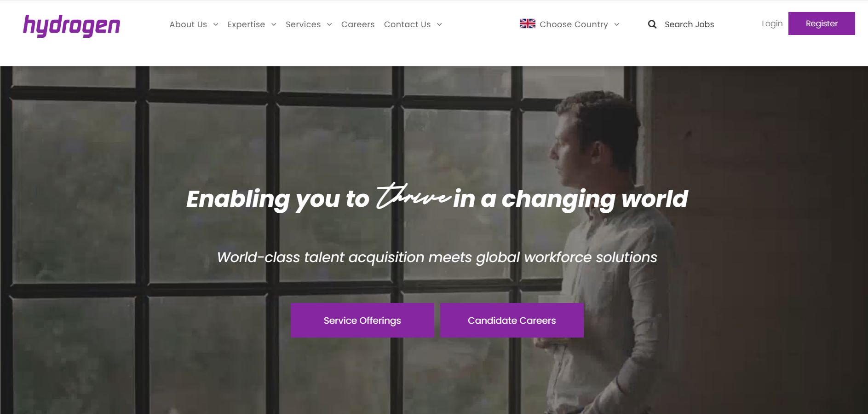Open the About Us menu
Image resolution: width=868 pixels, height=414 pixels.
point(188,24)
